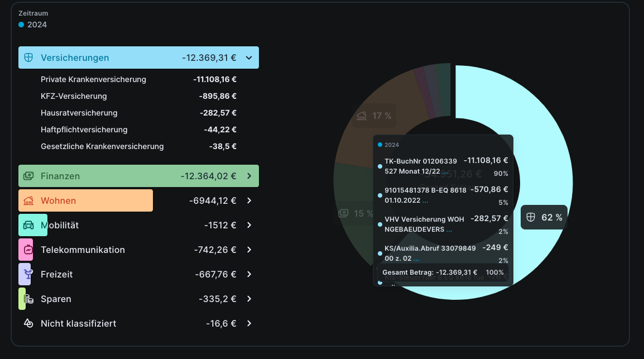
Task: Expand the Wohnen category chevron
Action: point(249,200)
